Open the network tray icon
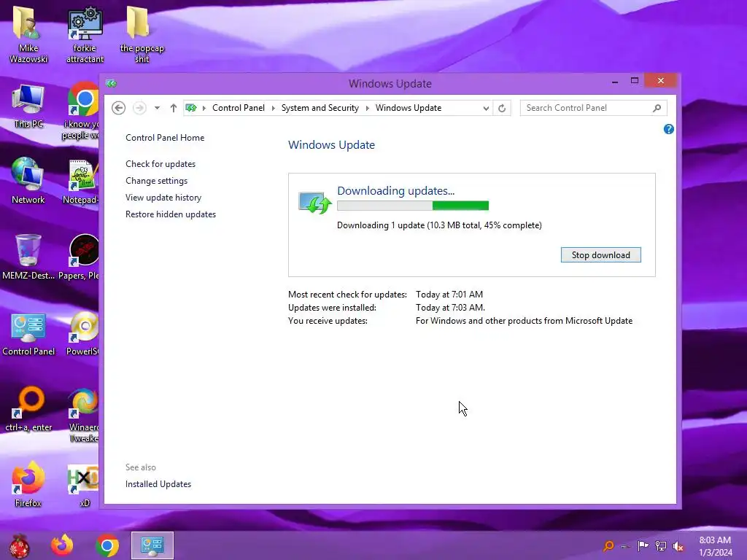Viewport: 747px width, 560px height. pyautogui.click(x=661, y=545)
